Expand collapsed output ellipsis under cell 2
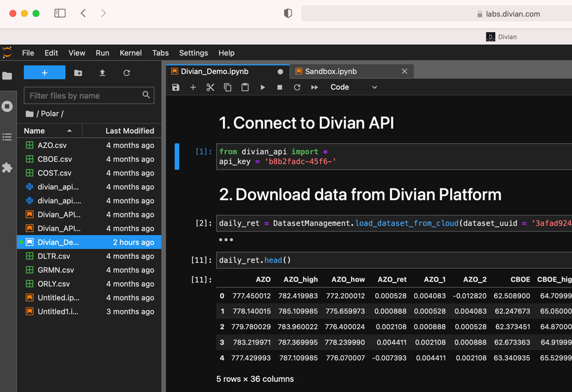572x392 pixels. [x=226, y=240]
